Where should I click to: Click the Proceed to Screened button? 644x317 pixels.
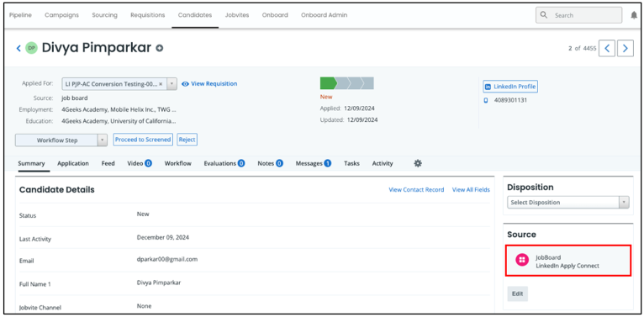tap(143, 140)
